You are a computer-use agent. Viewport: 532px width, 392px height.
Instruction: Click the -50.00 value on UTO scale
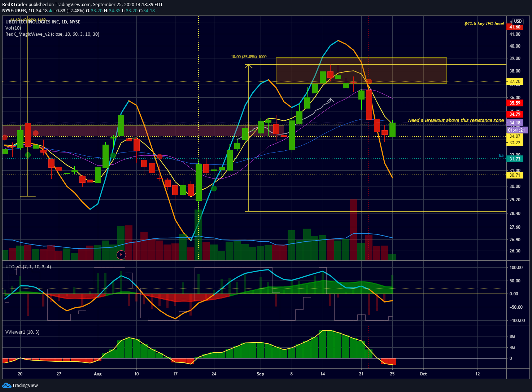[x=516, y=307]
